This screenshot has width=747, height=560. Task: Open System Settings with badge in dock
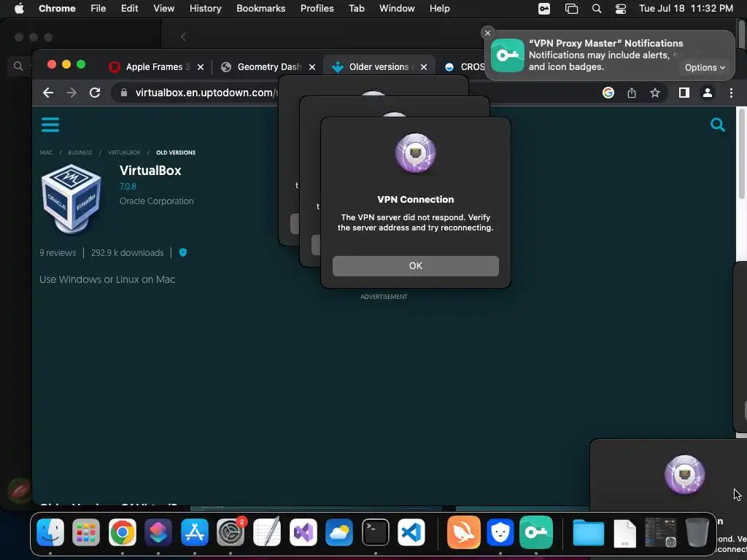coord(231,532)
